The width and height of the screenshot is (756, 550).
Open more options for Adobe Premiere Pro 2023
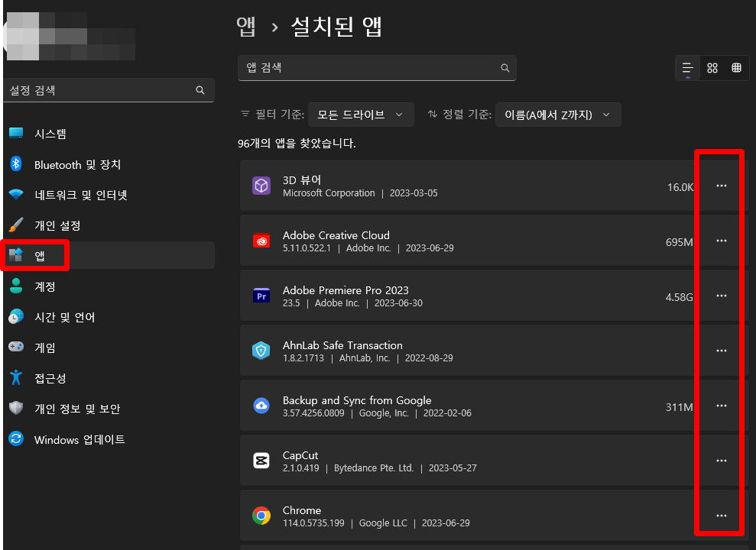click(x=721, y=296)
